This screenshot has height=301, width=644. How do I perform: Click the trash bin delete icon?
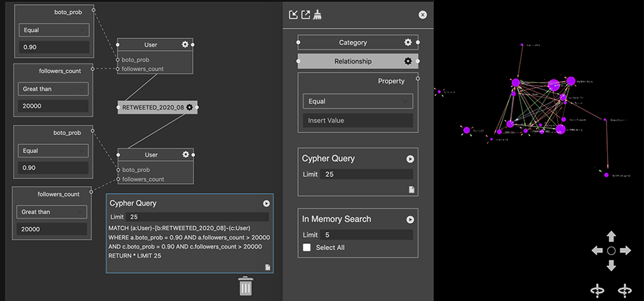click(245, 286)
